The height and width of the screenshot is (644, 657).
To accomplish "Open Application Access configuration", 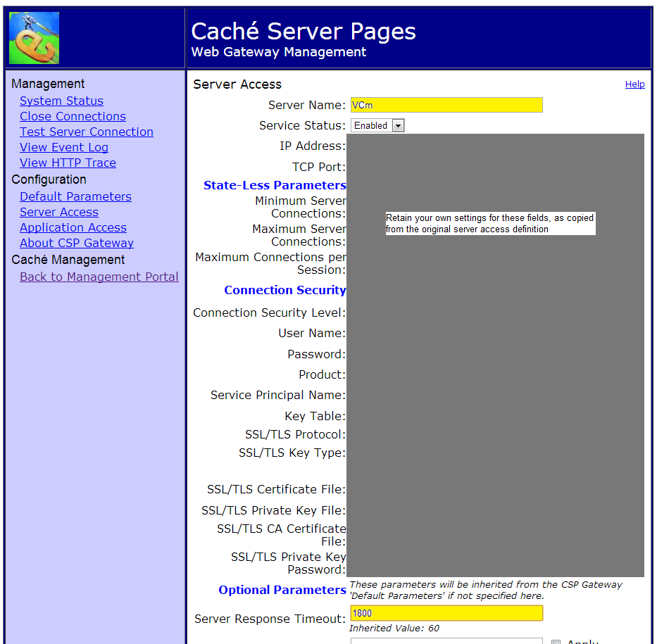I will tap(73, 227).
